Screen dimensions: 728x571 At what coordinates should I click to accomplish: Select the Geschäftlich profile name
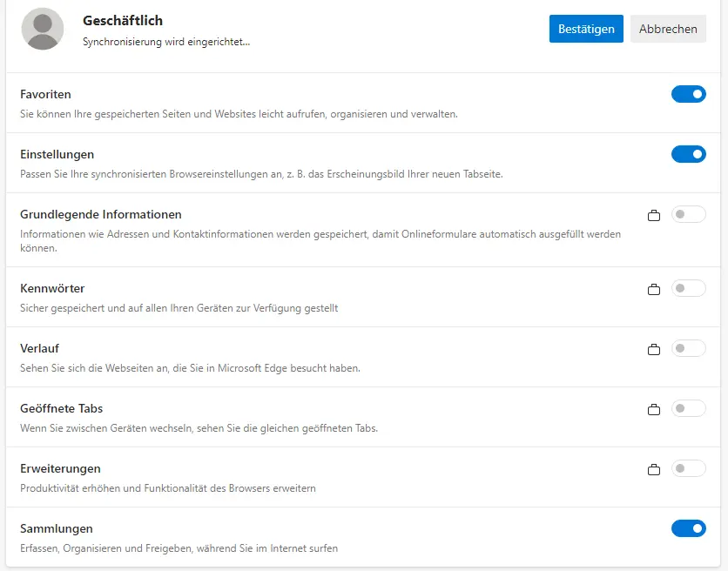(123, 20)
